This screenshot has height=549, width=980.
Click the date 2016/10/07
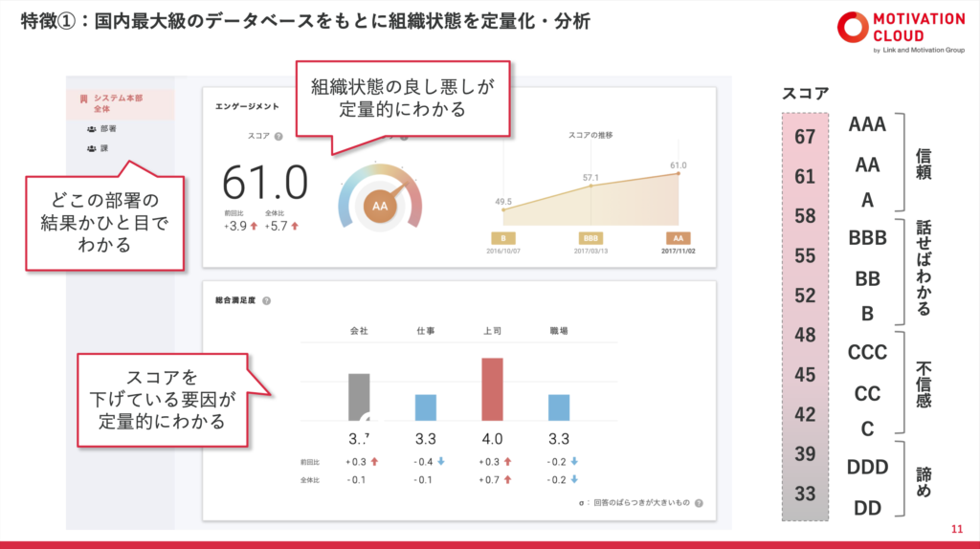click(503, 252)
